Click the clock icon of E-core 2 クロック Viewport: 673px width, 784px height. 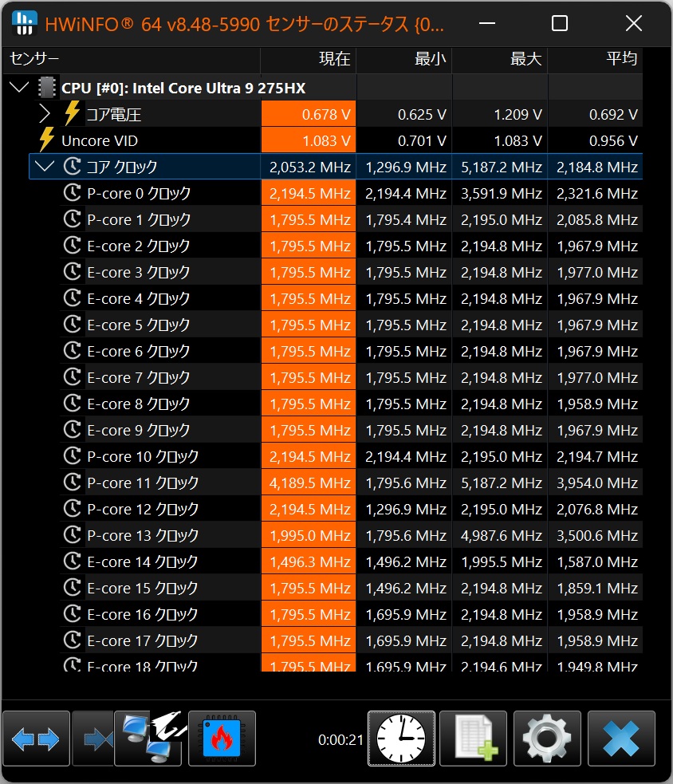(73, 246)
